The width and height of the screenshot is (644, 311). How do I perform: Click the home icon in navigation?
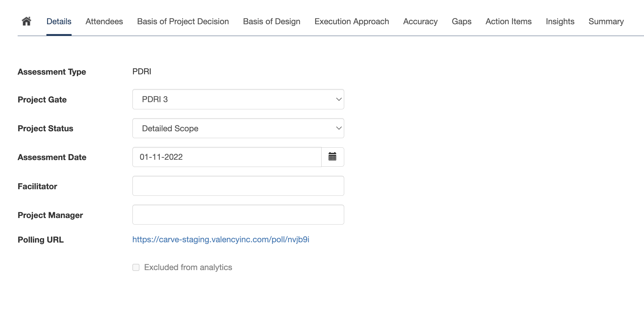[26, 21]
